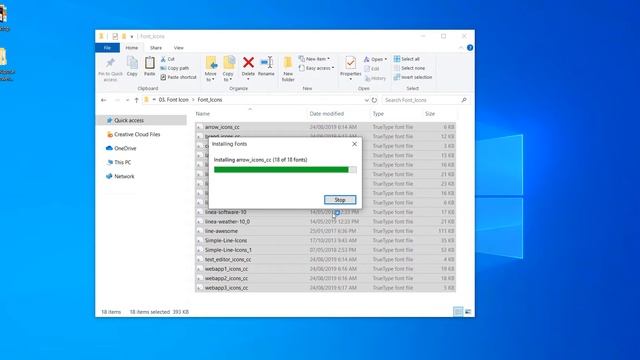
Task: Switch to the View ribbon tab
Action: click(x=178, y=48)
